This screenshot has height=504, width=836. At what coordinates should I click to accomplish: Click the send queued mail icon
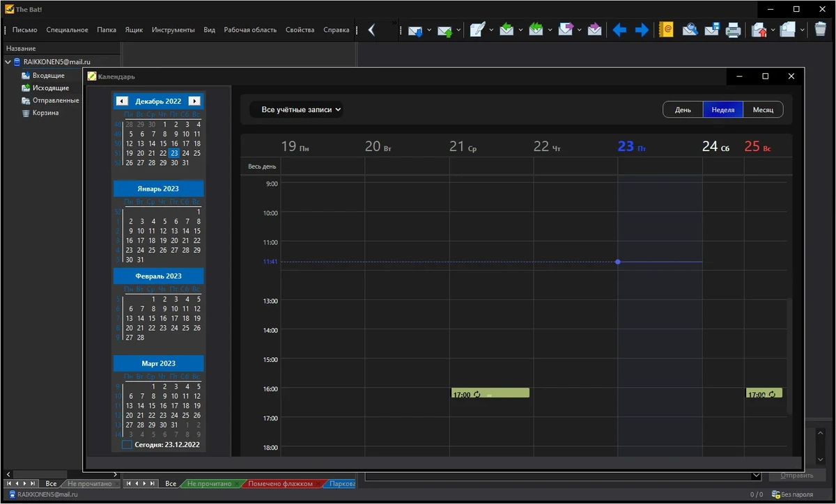click(x=444, y=30)
